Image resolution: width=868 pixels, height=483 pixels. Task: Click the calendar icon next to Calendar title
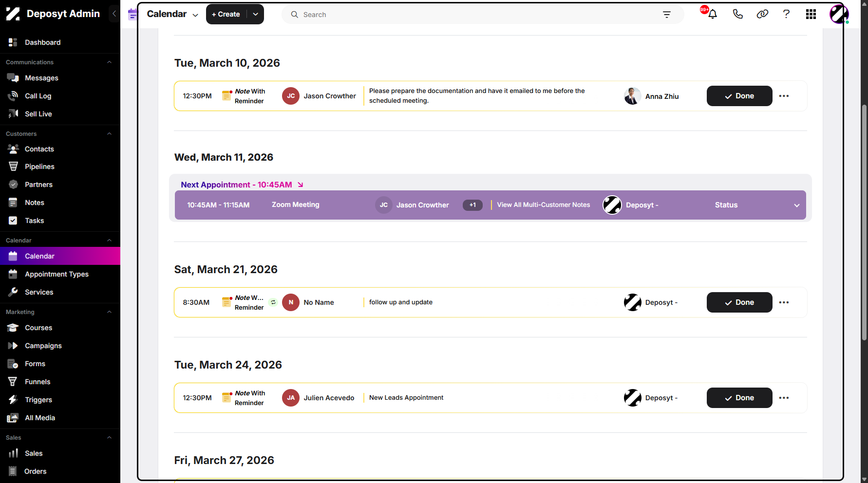pos(132,14)
